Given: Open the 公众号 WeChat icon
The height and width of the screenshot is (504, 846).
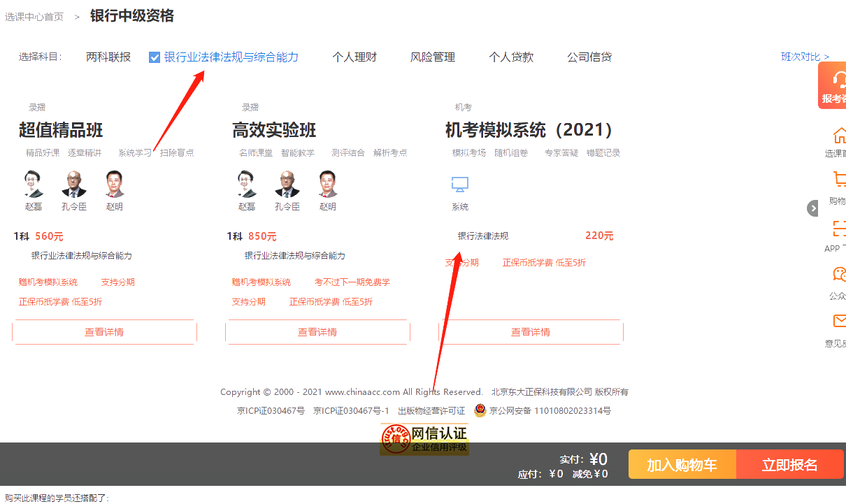Looking at the screenshot, I should tap(840, 274).
